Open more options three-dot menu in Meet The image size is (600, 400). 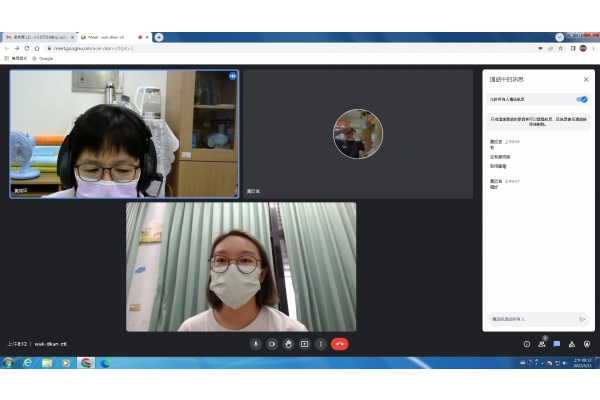321,344
